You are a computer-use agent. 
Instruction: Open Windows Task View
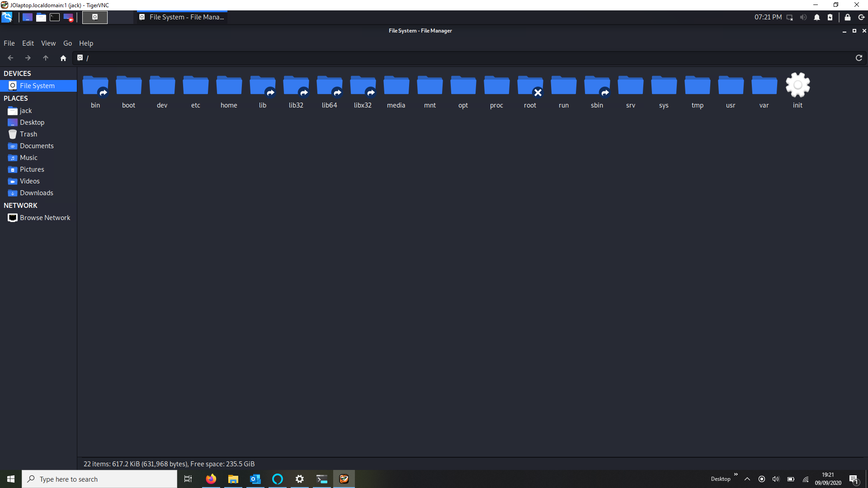tap(188, 479)
